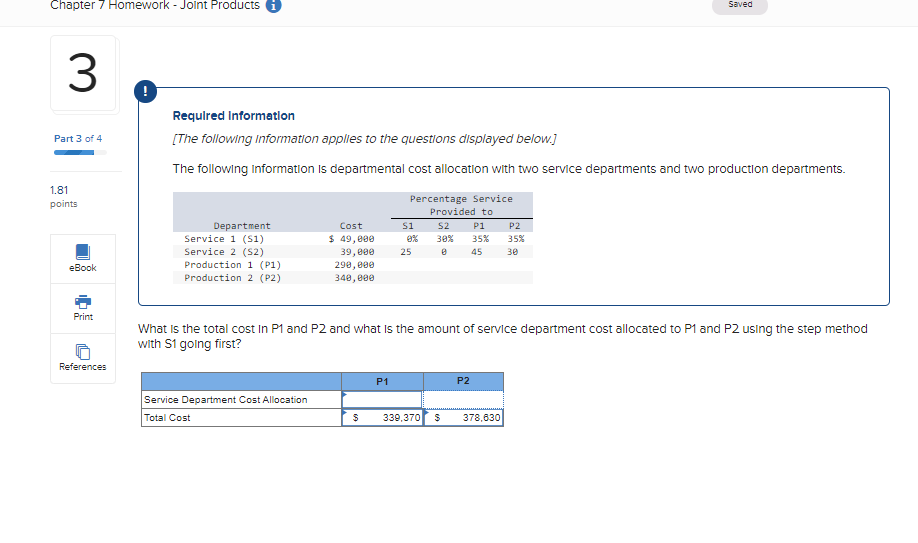The width and height of the screenshot is (918, 543).
Task: Click the Saved status button
Action: pos(739,5)
